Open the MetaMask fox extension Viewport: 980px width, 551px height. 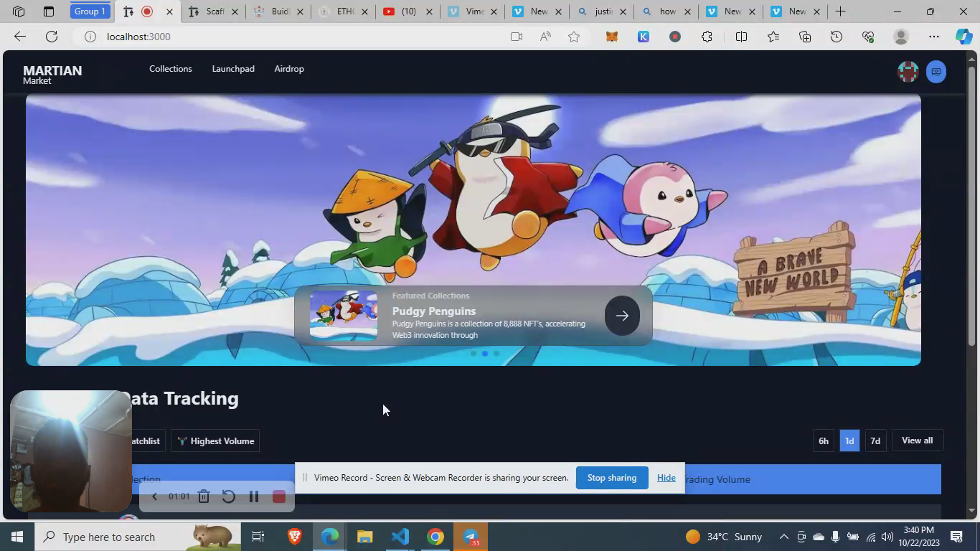click(x=611, y=37)
